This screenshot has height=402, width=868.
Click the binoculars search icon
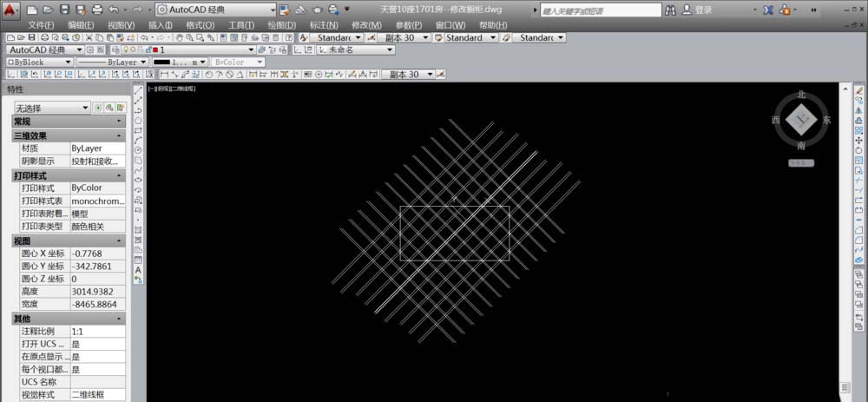[x=670, y=10]
